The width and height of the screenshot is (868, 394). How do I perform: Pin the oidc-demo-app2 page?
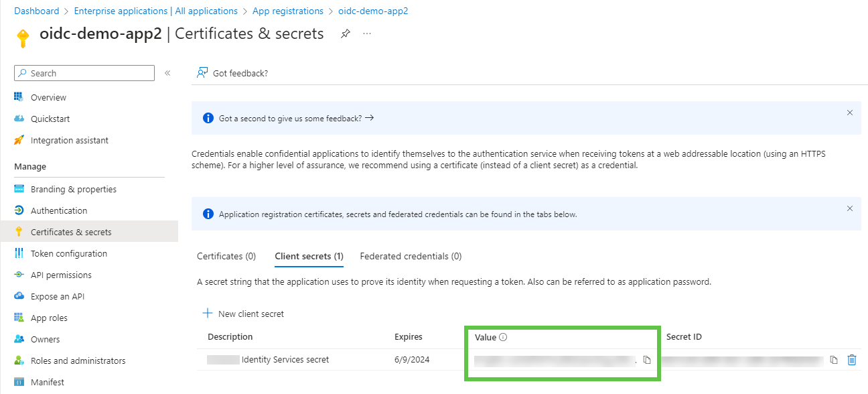tap(346, 34)
